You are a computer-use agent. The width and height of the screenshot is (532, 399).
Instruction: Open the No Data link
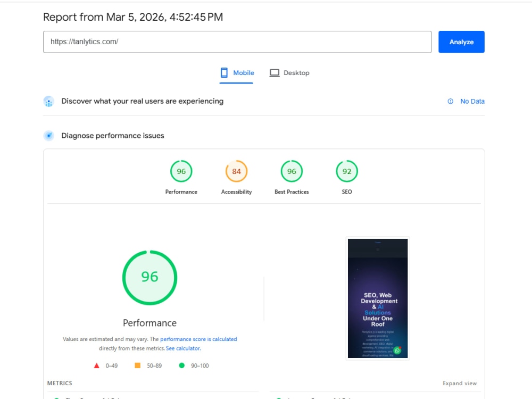(x=472, y=101)
